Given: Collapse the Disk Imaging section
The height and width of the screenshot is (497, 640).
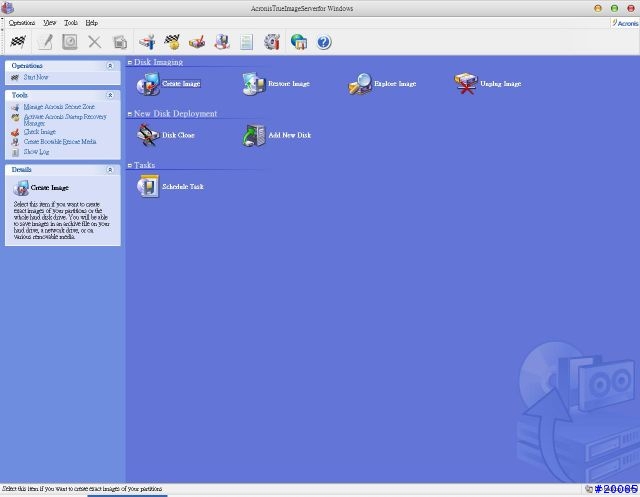Looking at the screenshot, I should coord(130,62).
